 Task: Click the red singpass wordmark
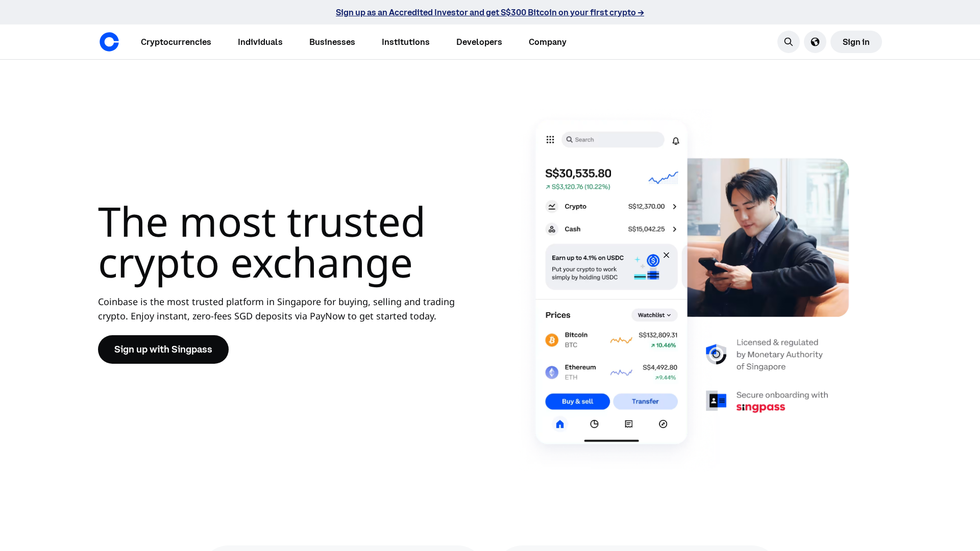(x=761, y=407)
